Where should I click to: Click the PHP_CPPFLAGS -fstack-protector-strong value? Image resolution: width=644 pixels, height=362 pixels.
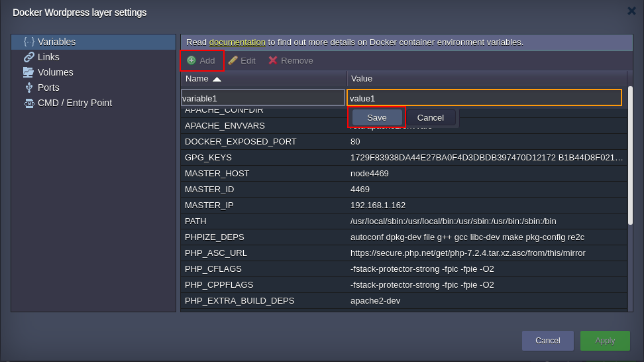422,285
